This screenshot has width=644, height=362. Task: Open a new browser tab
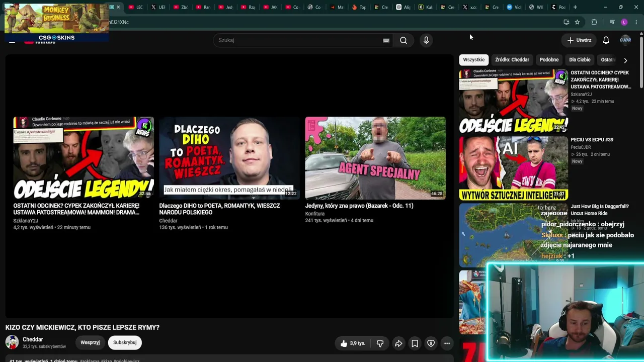click(575, 7)
